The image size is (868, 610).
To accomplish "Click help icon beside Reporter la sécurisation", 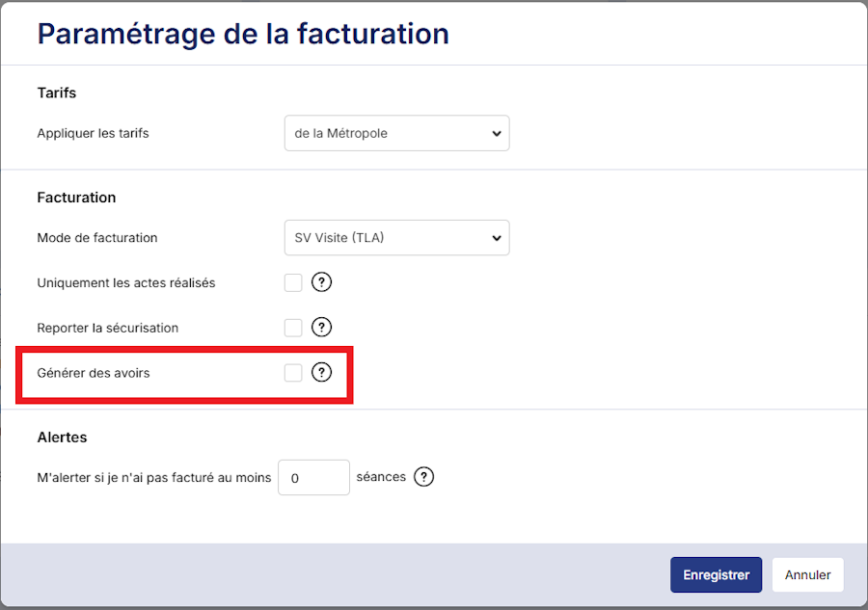I will click(322, 328).
